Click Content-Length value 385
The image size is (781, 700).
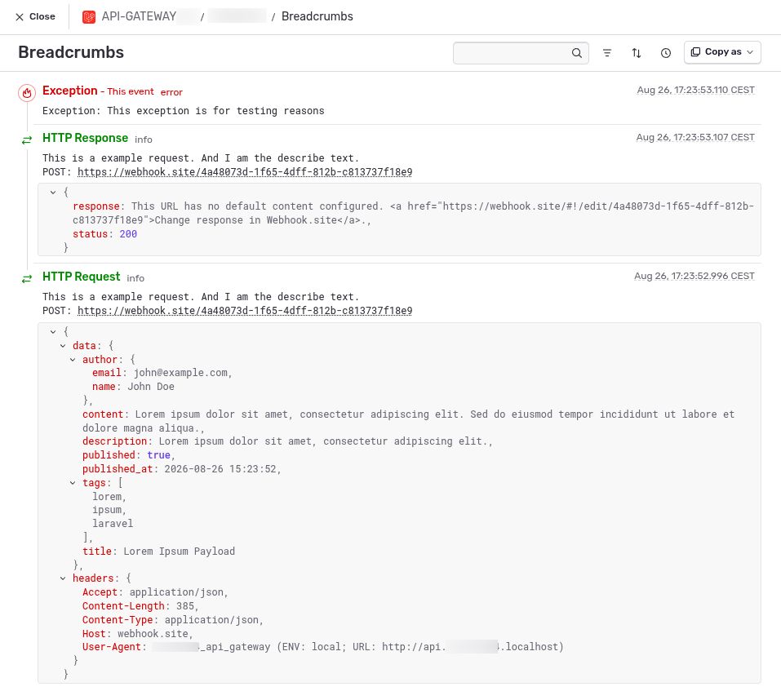pos(184,606)
